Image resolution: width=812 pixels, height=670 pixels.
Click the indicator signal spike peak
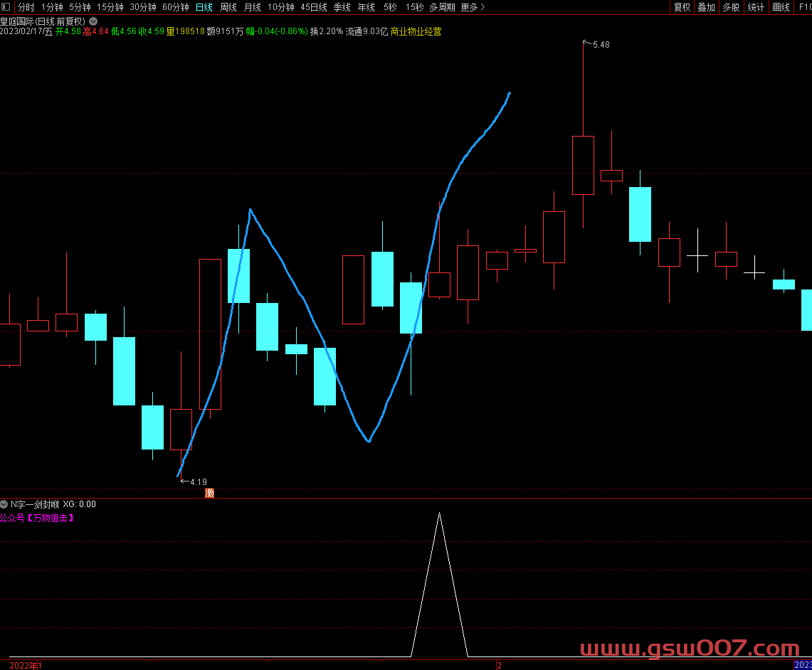[x=439, y=514]
